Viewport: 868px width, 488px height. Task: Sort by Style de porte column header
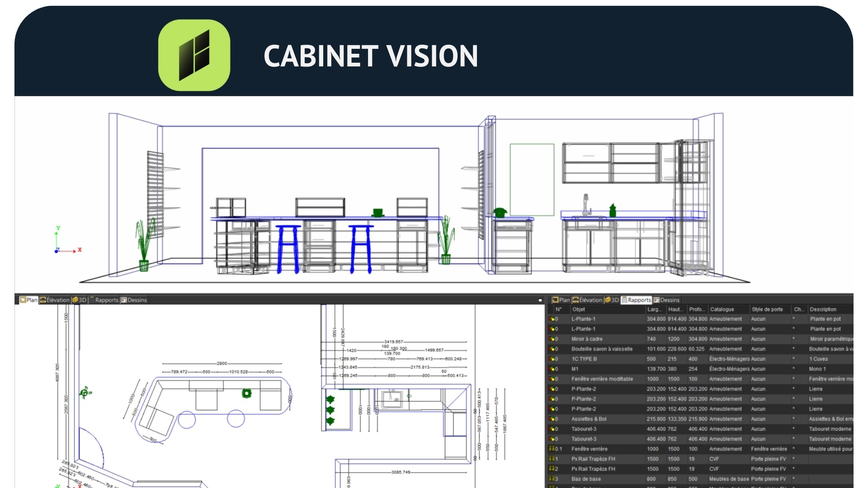[770, 310]
